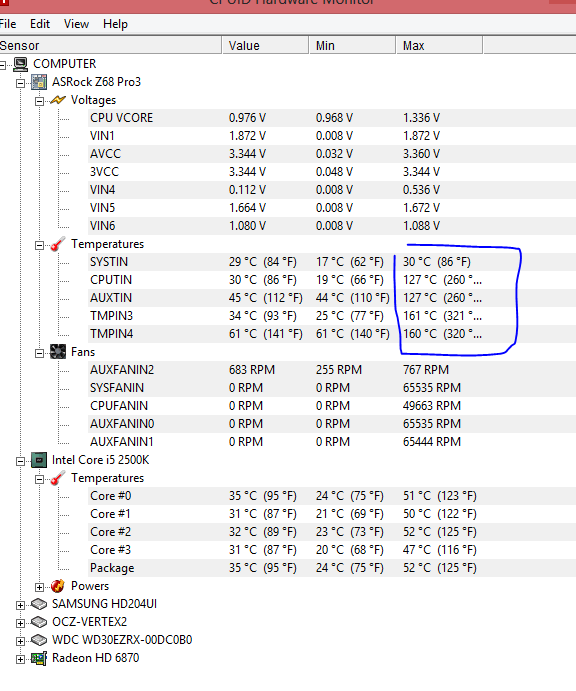The width and height of the screenshot is (576, 691).
Task: Select the VIN4 voltage row
Action: (332, 190)
